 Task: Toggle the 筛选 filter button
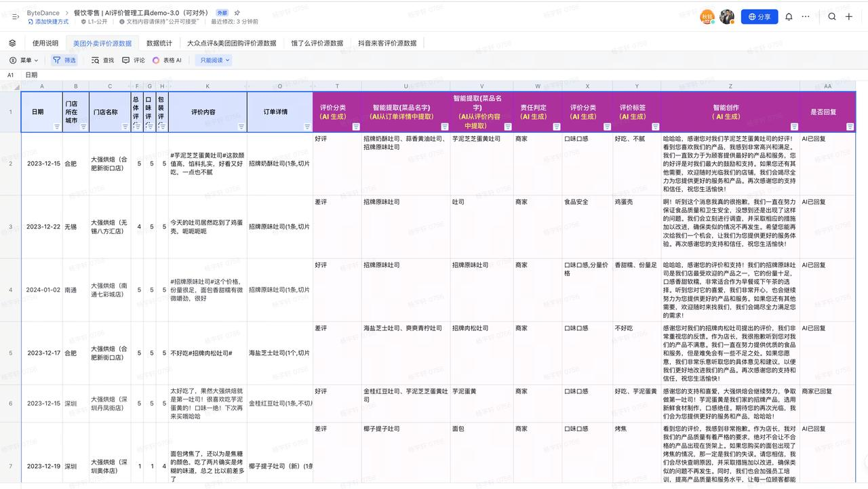coord(65,60)
